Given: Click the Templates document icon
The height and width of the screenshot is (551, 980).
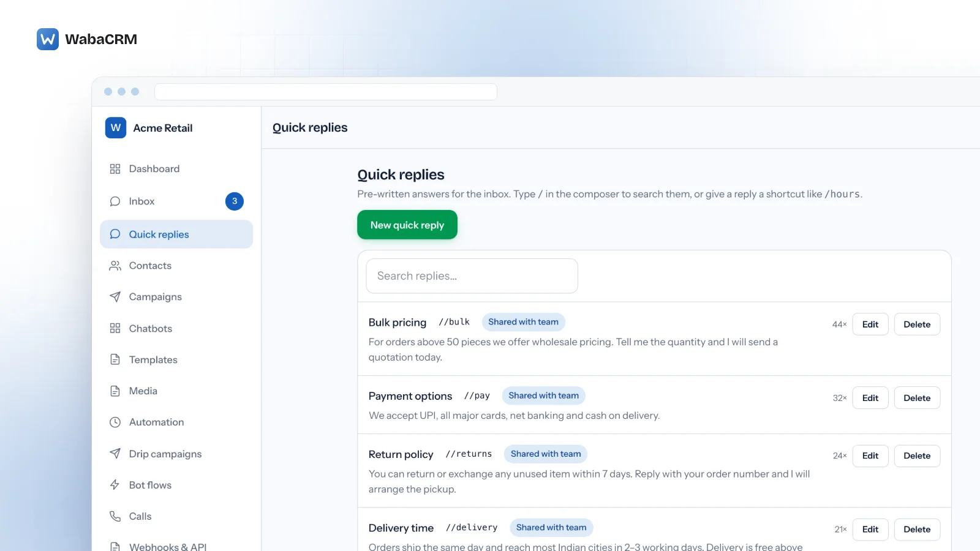Looking at the screenshot, I should tap(115, 359).
